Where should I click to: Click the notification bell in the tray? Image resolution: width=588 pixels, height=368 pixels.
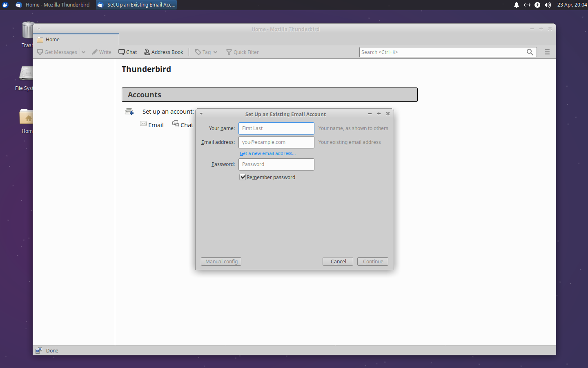click(516, 5)
